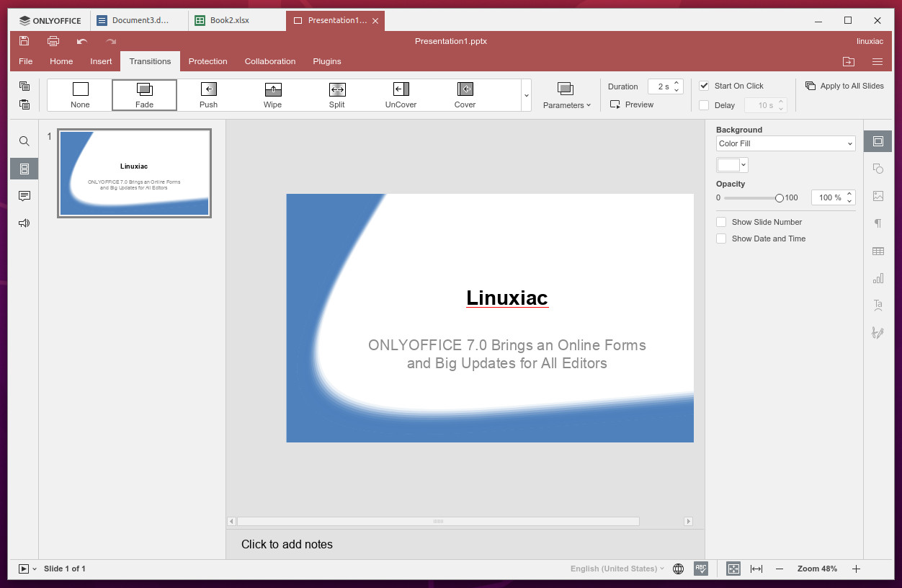Save the presentation using the diskette icon
Screen dimensions: 902x588
[24, 41]
